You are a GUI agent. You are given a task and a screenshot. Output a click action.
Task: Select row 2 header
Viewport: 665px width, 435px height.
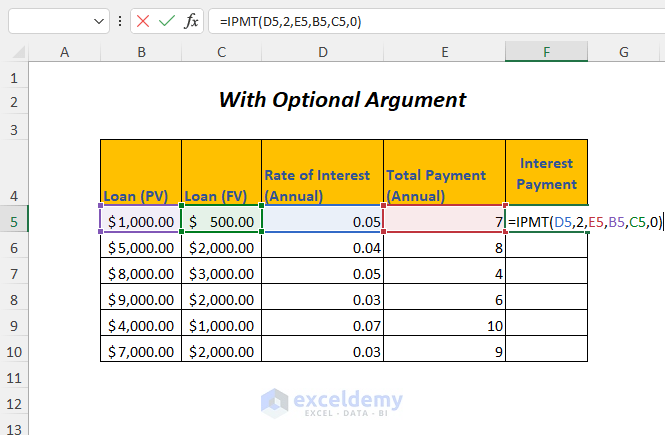point(14,102)
